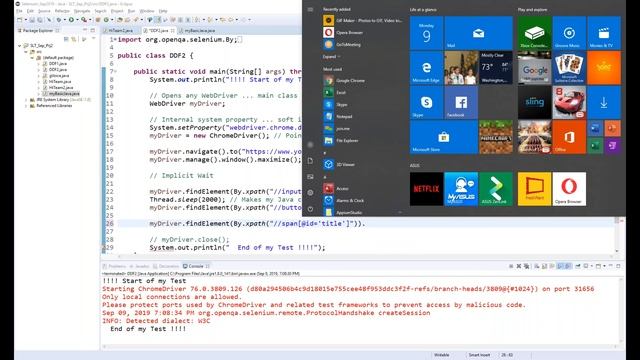Expand folded imports at line 1
Image resolution: width=640 pixels, height=360 pixels.
(x=115, y=40)
